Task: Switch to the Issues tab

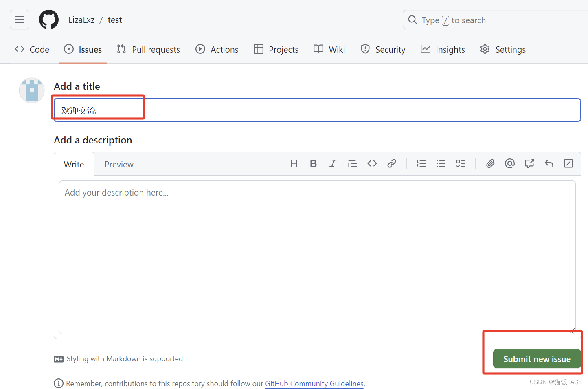Action: (83, 49)
